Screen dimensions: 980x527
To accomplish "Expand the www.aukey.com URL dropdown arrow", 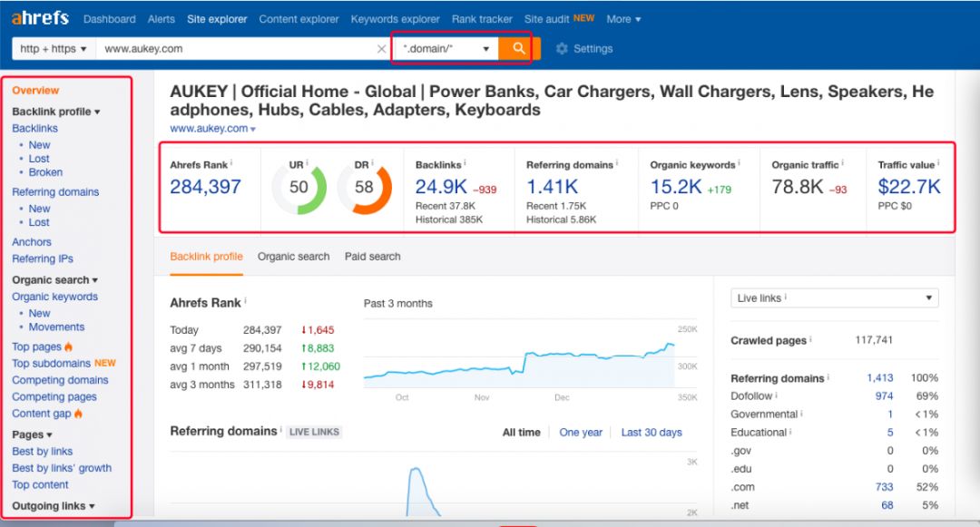I will 253,129.
